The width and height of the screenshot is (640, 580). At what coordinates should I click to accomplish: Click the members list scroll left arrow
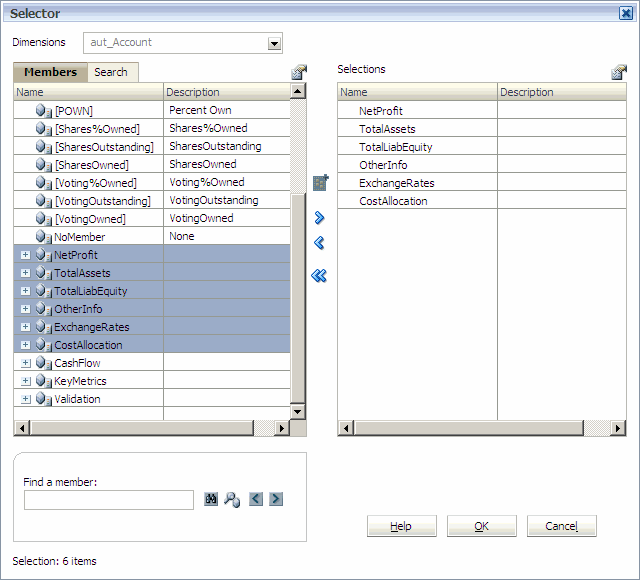point(22,428)
